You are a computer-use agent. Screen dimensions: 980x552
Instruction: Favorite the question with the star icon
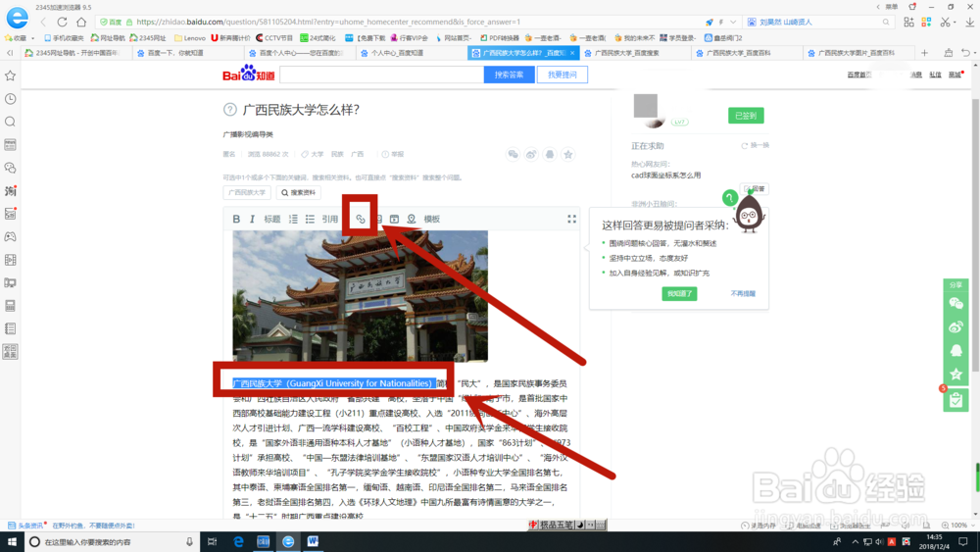[568, 154]
